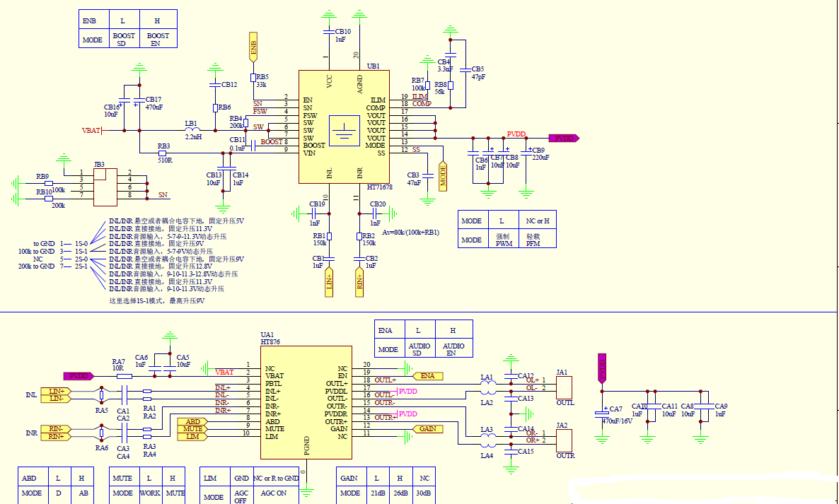Click the red VBAT label left of LB1
Viewport: 839px width, 504px height.
click(91, 131)
